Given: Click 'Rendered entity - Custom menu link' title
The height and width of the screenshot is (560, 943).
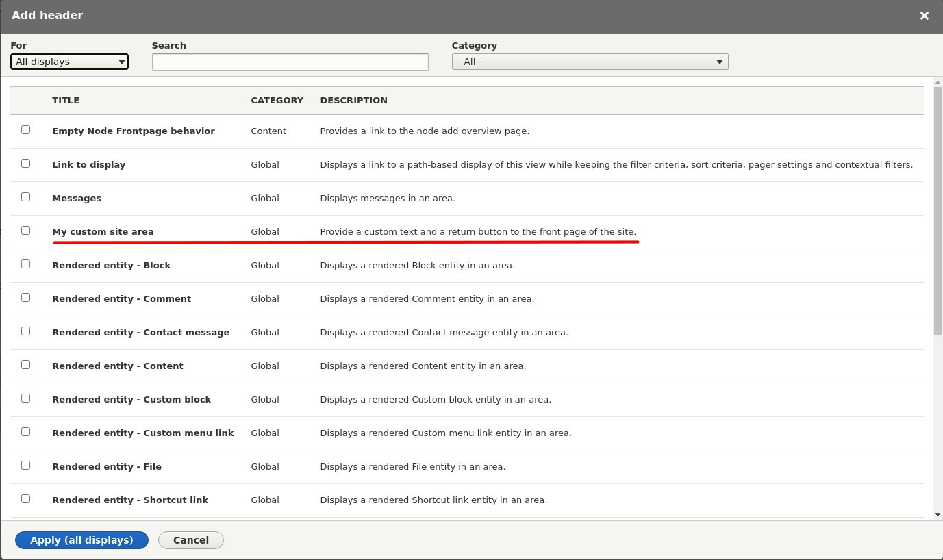Looking at the screenshot, I should pyautogui.click(x=143, y=433).
